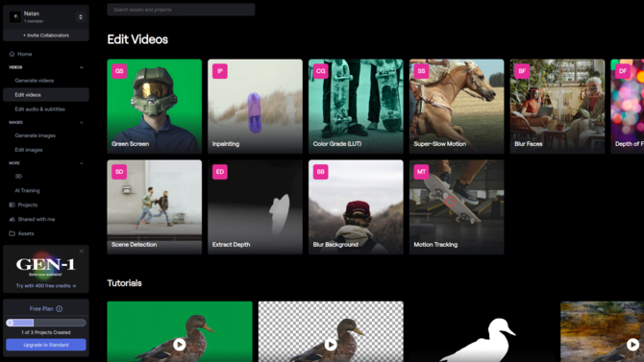Click the CG badge on Color Grade
This screenshot has height=362, width=644.
(x=320, y=71)
